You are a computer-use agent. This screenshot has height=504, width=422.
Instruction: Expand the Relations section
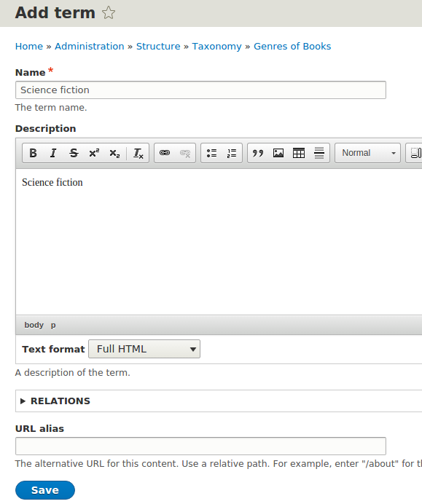click(x=60, y=401)
